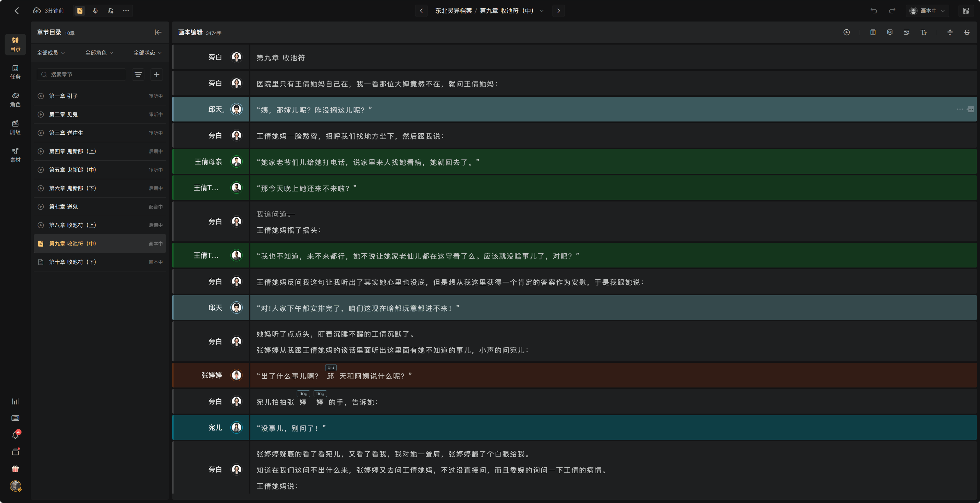Click the add chapter plus button
980x503 pixels.
tap(156, 74)
